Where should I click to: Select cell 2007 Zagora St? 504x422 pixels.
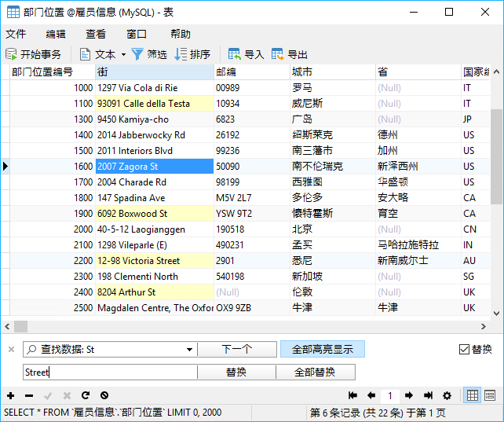pyautogui.click(x=155, y=167)
